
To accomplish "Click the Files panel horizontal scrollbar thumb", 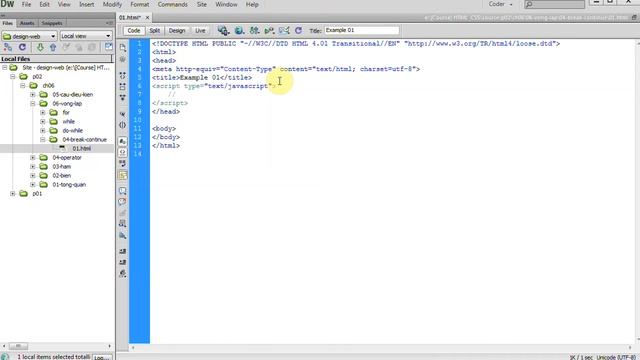I will tap(18, 346).
